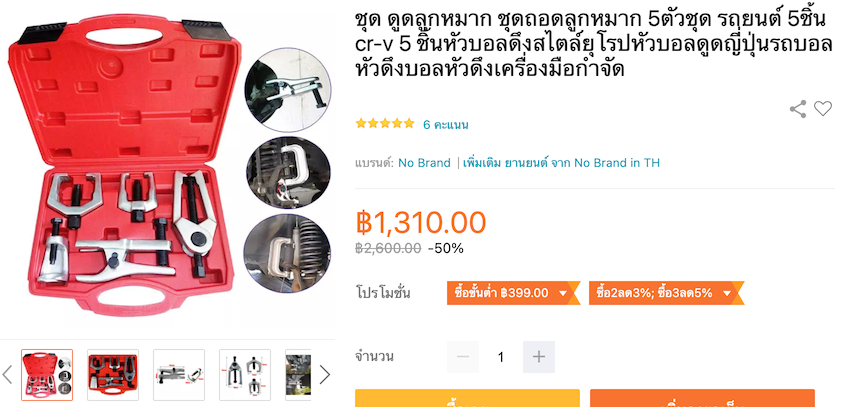The image size is (846, 407).
Task: Show previous thumbnails with left arrow
Action: (x=8, y=375)
